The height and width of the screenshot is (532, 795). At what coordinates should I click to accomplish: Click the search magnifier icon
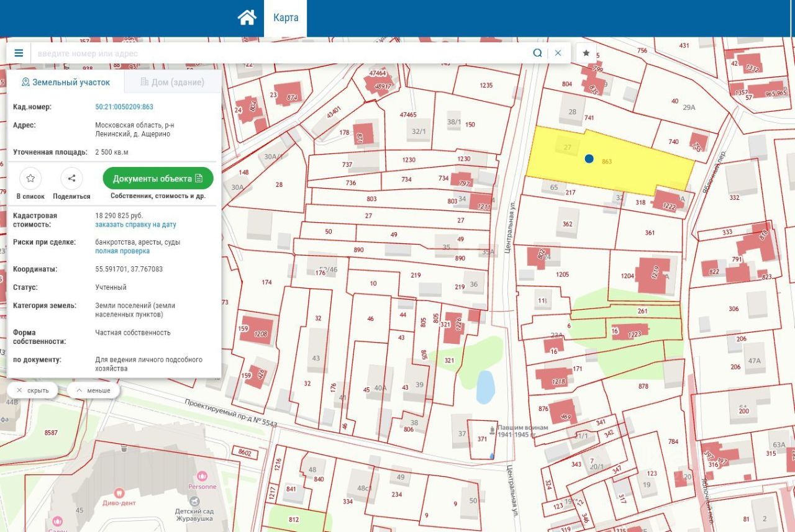[537, 53]
